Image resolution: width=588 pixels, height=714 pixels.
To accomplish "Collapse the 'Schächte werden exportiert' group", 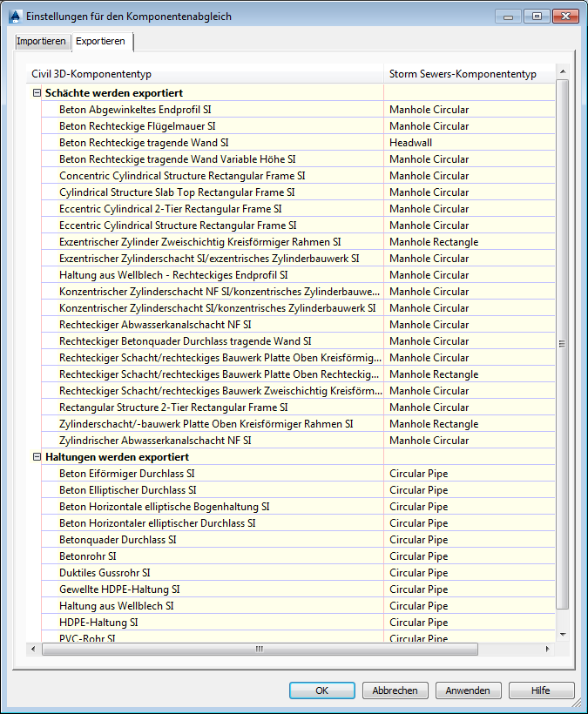I will coord(37,93).
